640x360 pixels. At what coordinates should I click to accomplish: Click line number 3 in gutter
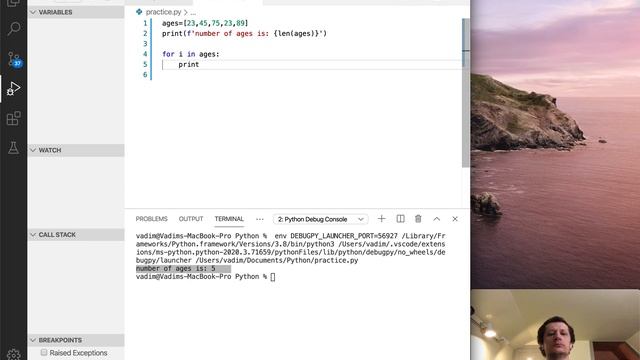145,44
